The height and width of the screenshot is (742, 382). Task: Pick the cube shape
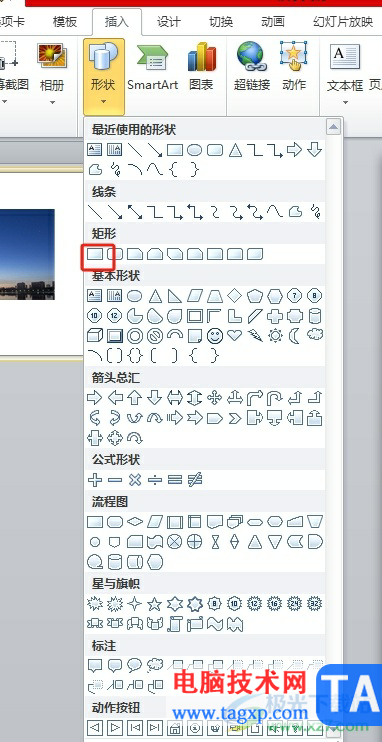[x=95, y=336]
